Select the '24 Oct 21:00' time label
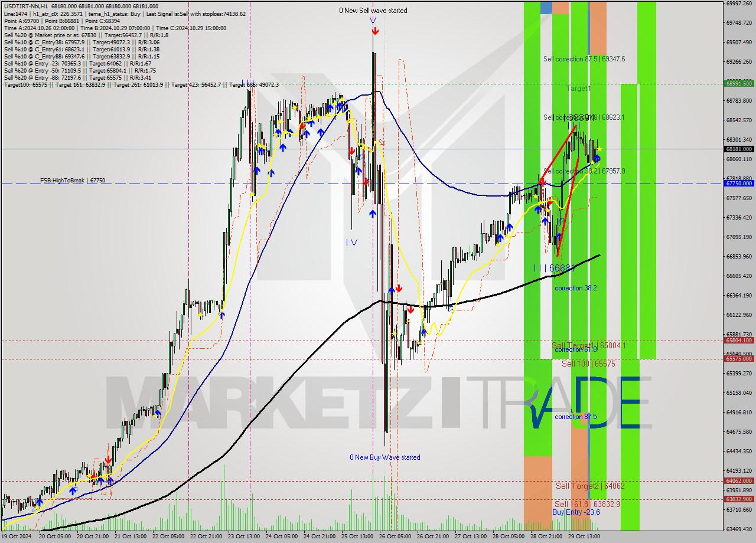756x543 pixels. [x=319, y=537]
